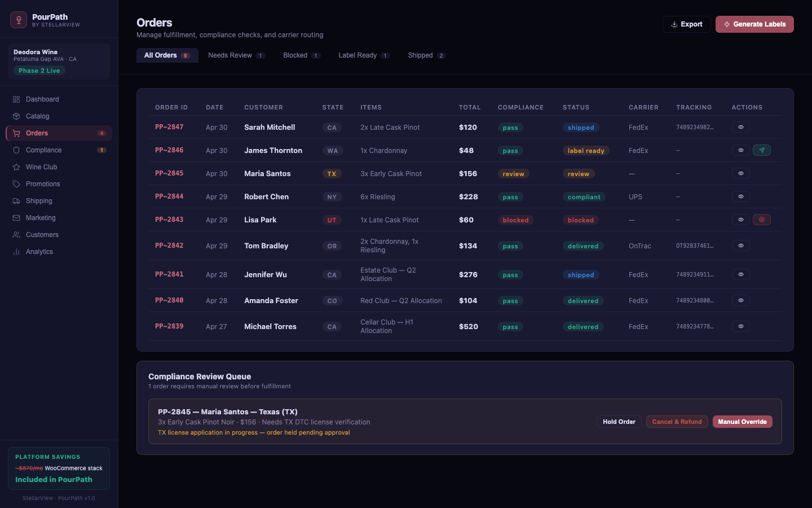
Task: Open the Wine Club page
Action: coord(41,167)
